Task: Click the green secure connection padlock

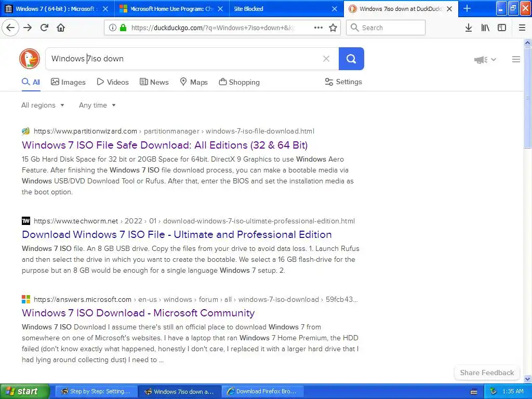Action: [123, 28]
